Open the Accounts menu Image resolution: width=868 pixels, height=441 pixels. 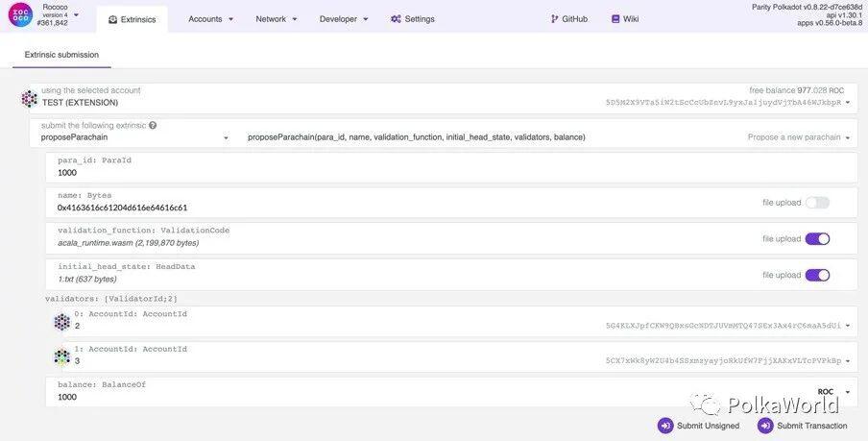210,19
